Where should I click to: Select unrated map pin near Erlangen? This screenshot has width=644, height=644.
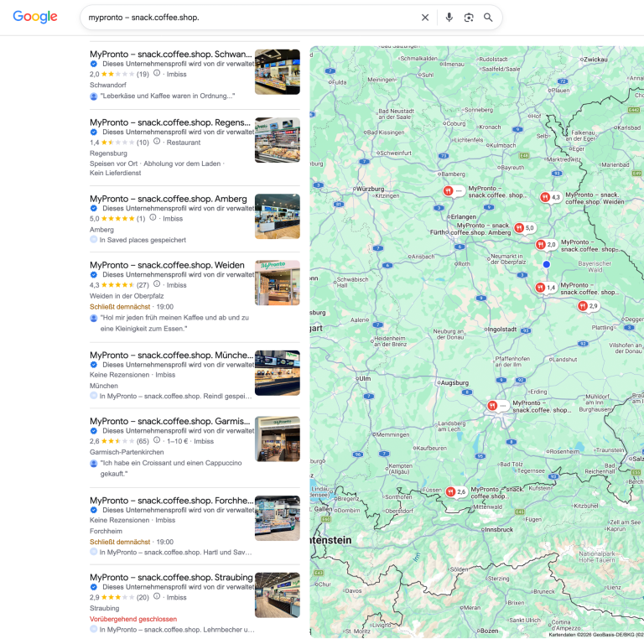coord(454,191)
